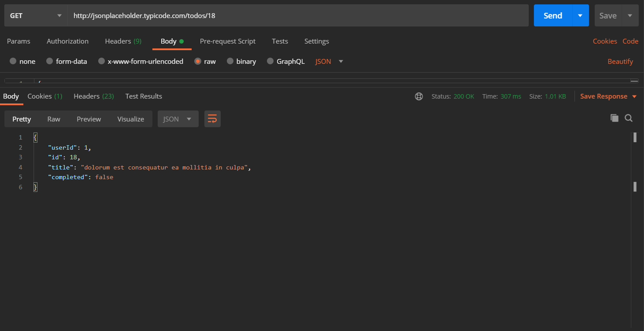644x331 pixels.
Task: Copy response body with the copy icon
Action: tap(614, 118)
